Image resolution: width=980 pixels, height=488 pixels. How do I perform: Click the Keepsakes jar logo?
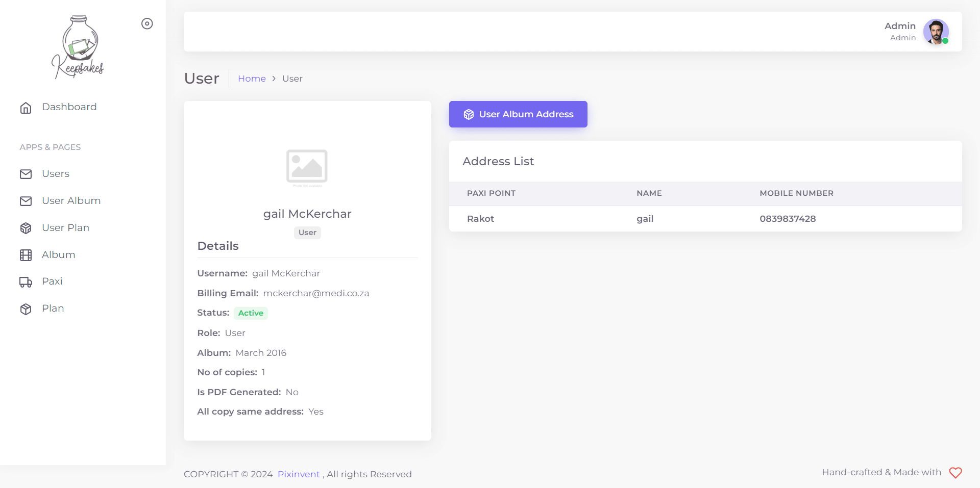[x=78, y=47]
